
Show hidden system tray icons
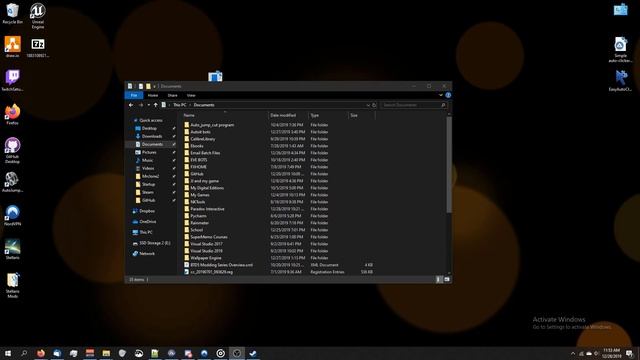click(573, 353)
